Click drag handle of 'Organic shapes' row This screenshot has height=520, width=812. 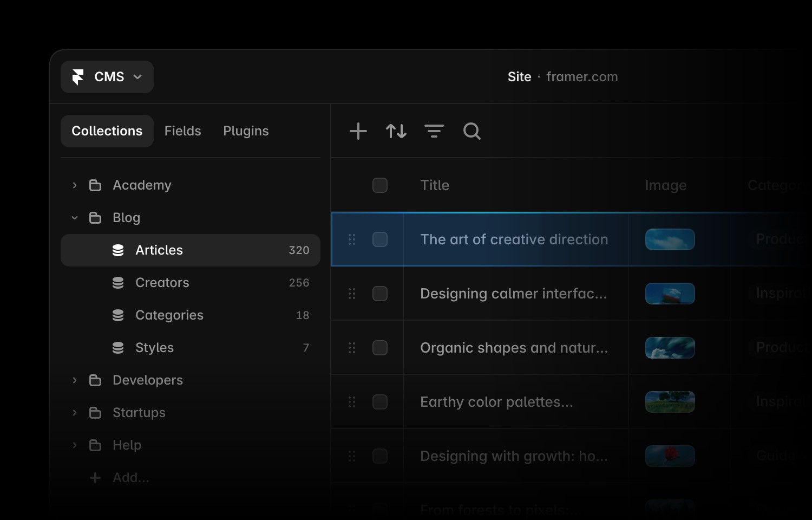coord(352,348)
